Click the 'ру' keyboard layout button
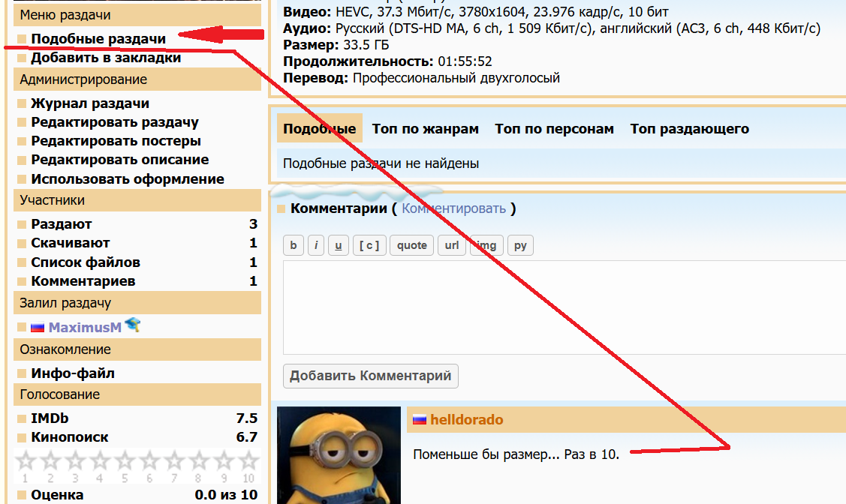 [520, 245]
